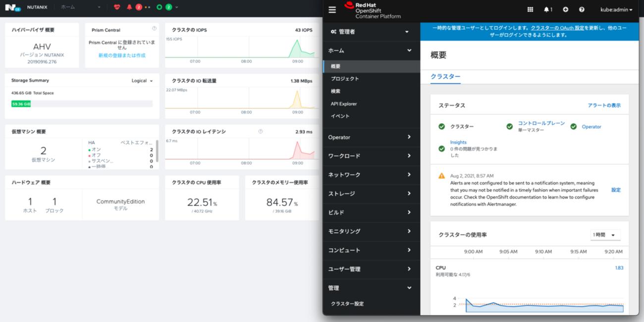
Task: Expand the モニタリング navigation section
Action: click(x=371, y=231)
